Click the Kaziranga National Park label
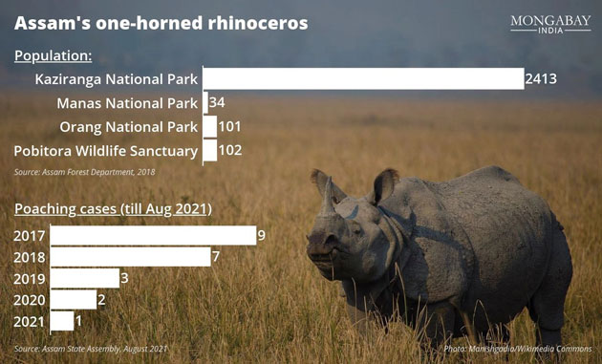Image resolution: width=602 pixels, height=364 pixels. (x=117, y=79)
